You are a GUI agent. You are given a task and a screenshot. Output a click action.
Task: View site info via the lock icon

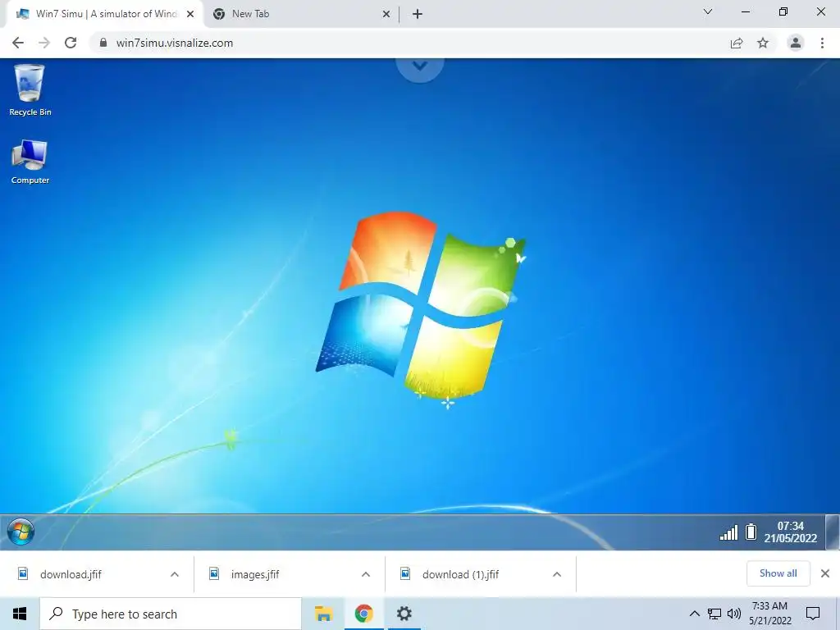click(x=103, y=43)
